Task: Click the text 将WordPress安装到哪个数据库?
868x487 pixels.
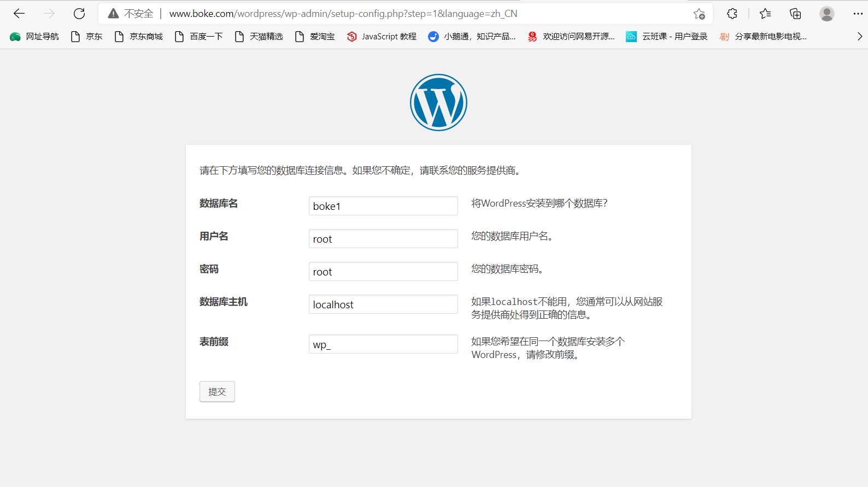Action: click(x=539, y=203)
